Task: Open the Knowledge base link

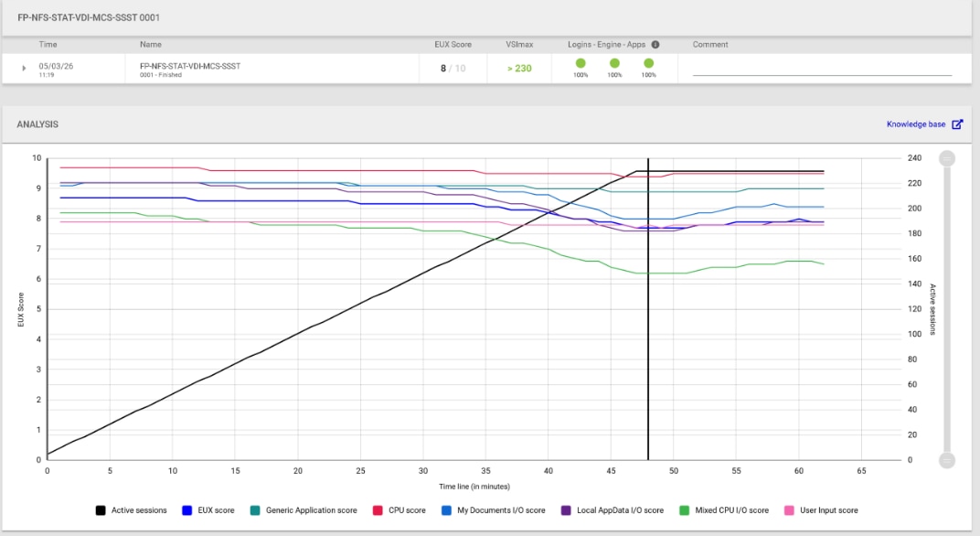Action: click(916, 124)
